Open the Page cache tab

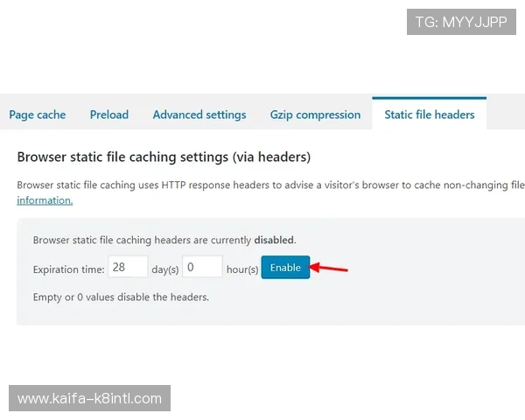(x=38, y=115)
